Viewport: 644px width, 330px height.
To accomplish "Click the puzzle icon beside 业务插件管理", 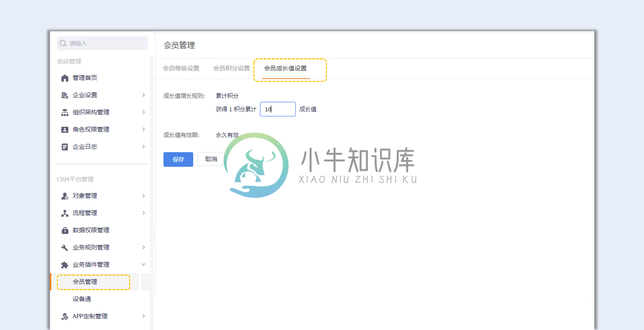I will [x=65, y=265].
